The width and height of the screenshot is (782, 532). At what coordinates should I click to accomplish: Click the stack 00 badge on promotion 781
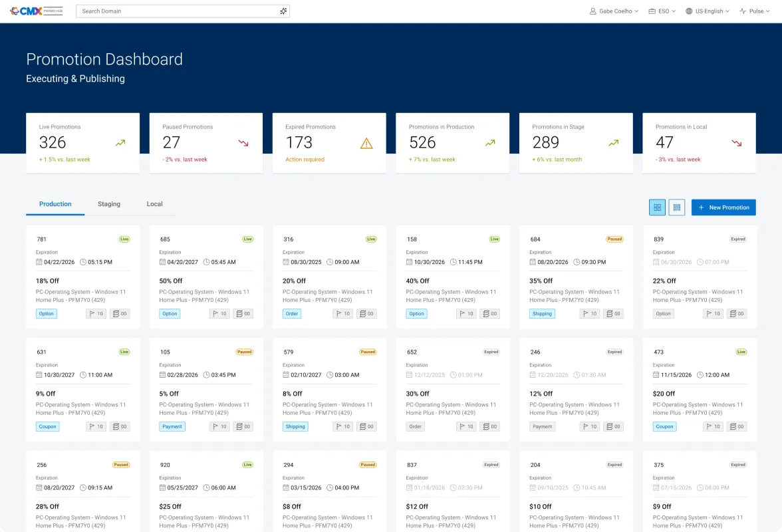point(120,314)
